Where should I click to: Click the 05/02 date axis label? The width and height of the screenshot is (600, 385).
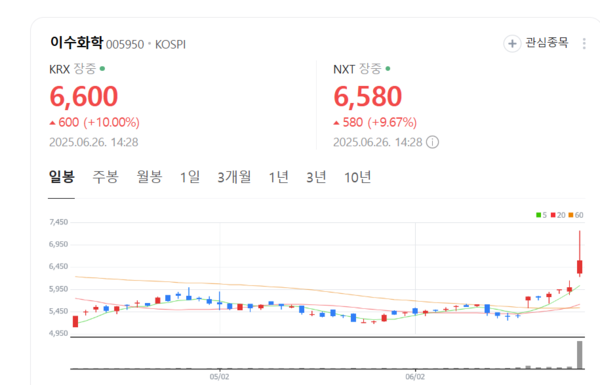coord(219,377)
